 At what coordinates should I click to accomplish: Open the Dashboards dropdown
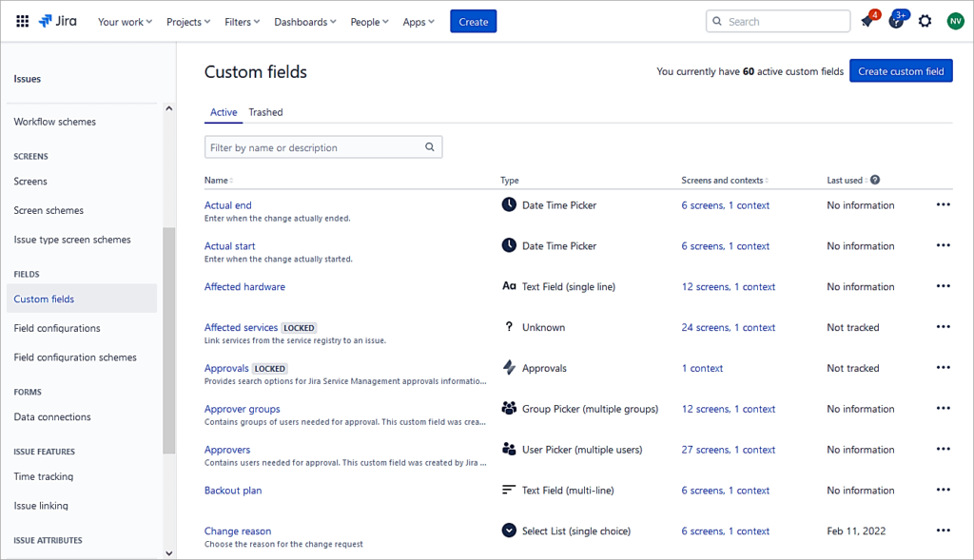(x=304, y=21)
